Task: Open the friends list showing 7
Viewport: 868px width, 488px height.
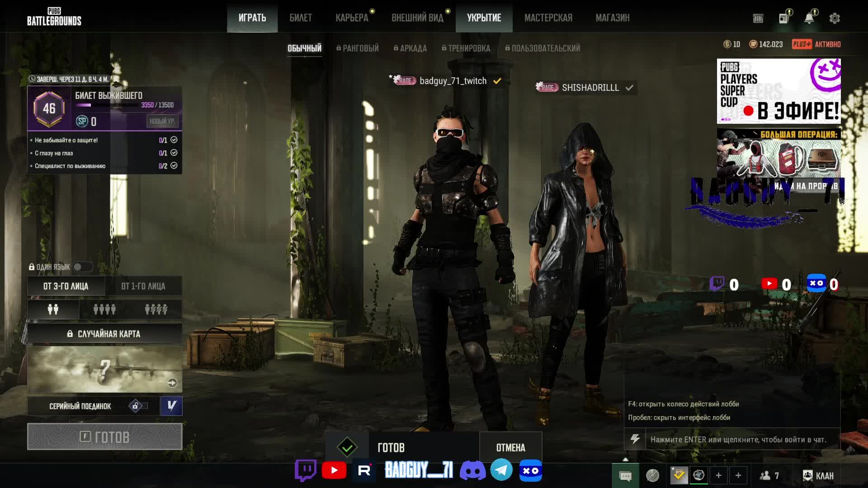Action: click(769, 475)
